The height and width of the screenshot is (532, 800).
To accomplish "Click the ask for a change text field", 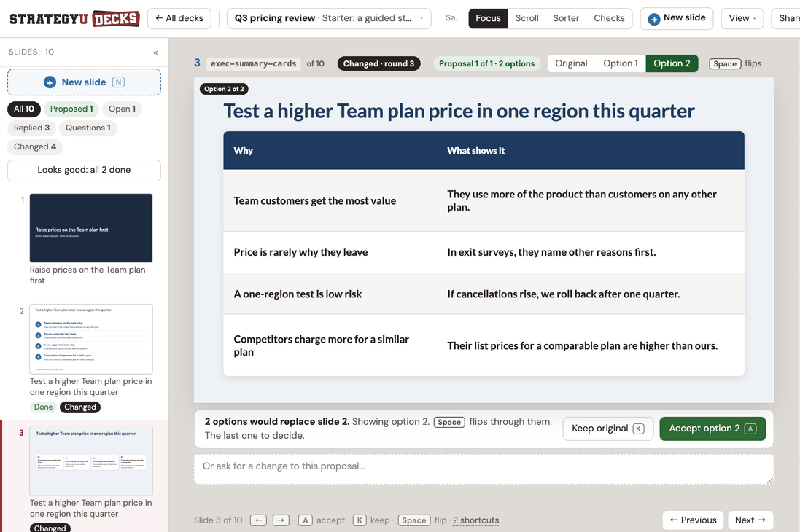I will tap(484, 469).
